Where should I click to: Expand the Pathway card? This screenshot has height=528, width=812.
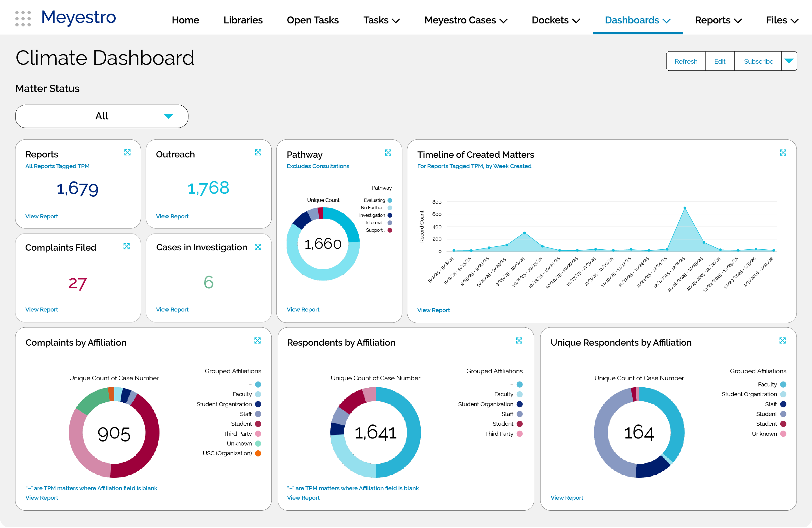(x=388, y=152)
